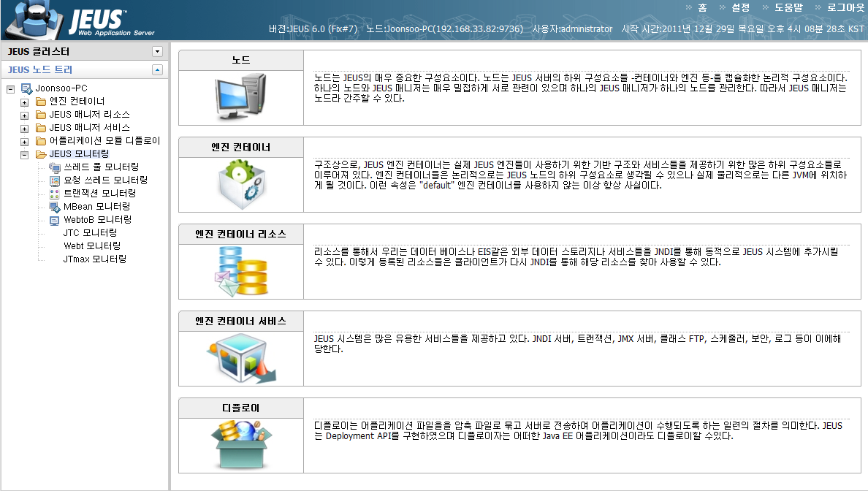The image size is (868, 491).
Task: Collapse the JEUS 모니터링 tree node
Action: pos(25,154)
